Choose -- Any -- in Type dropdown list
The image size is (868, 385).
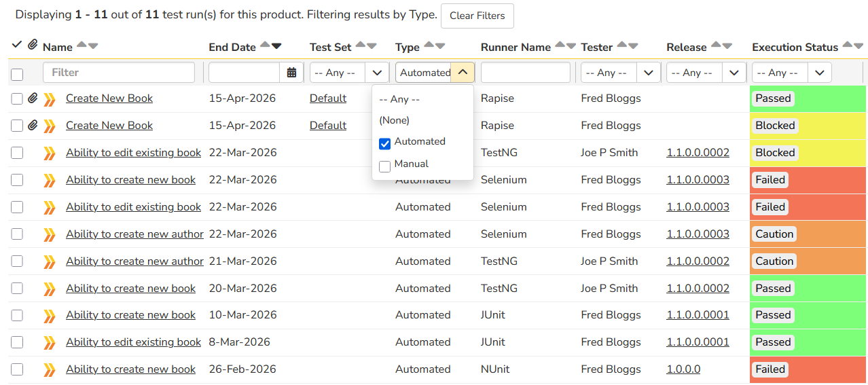399,99
